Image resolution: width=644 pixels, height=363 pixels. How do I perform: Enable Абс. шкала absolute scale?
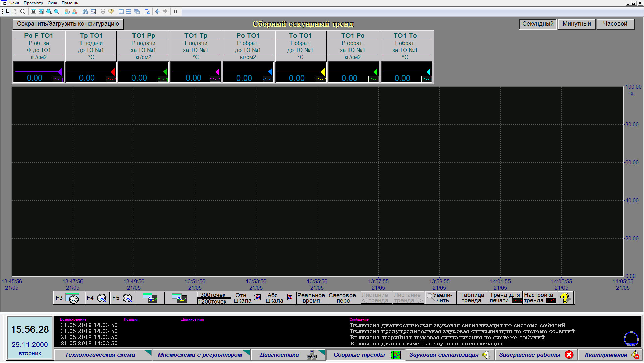click(x=279, y=298)
